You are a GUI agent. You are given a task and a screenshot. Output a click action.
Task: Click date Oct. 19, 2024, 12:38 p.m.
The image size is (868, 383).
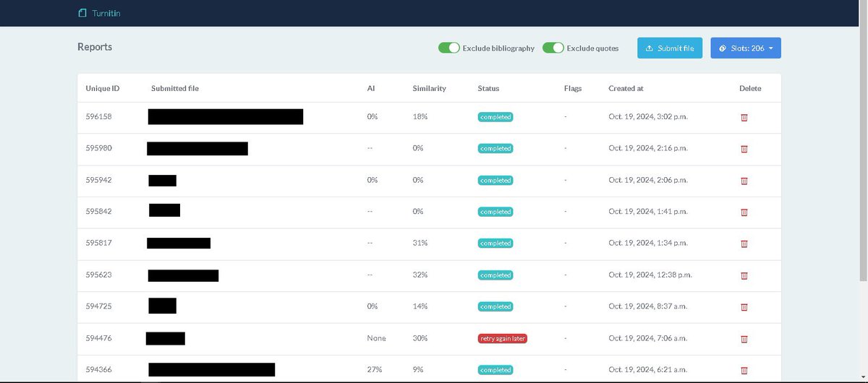coord(650,275)
